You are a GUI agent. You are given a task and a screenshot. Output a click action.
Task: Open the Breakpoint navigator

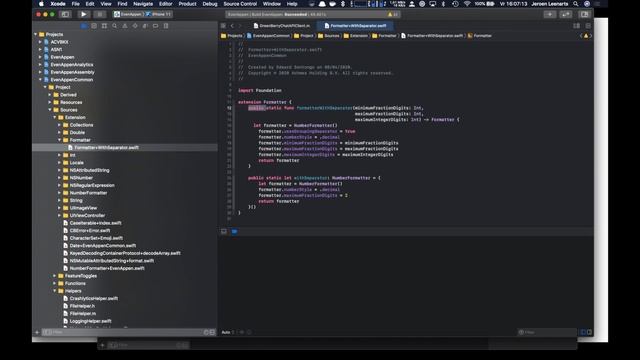(x=156, y=26)
